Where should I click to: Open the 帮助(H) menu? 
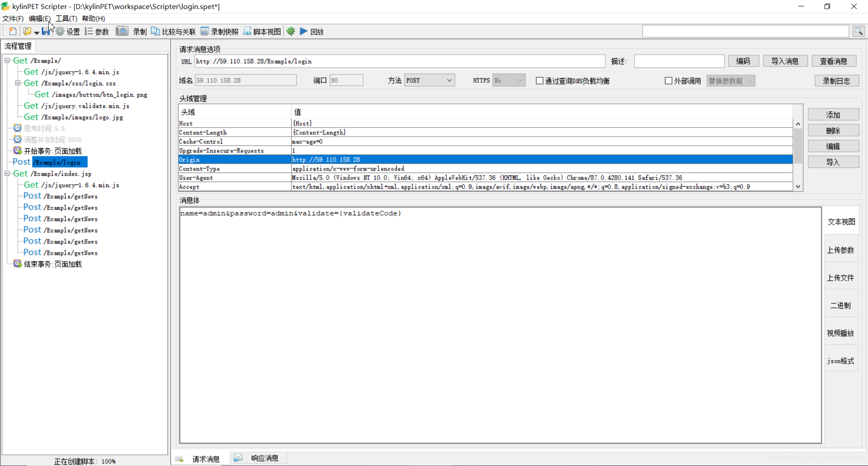point(93,19)
